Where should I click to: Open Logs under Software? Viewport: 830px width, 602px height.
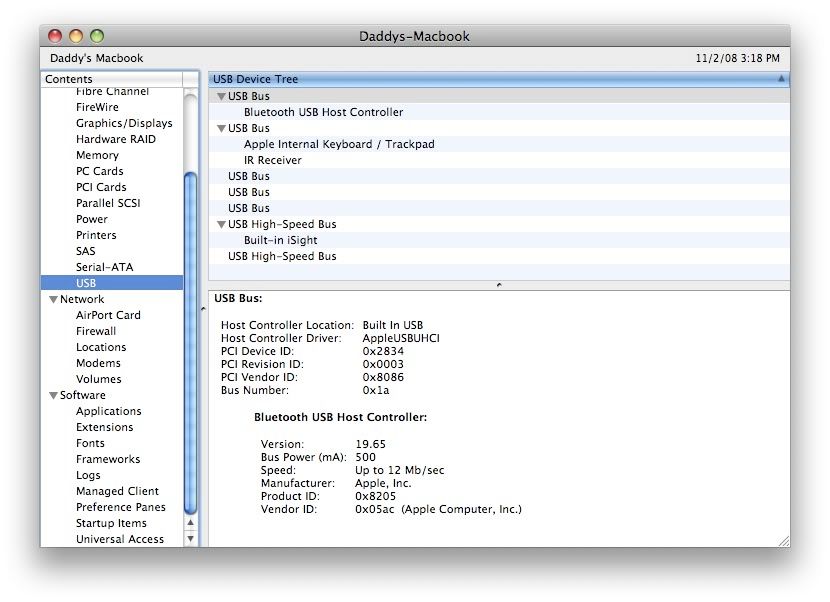pos(88,475)
